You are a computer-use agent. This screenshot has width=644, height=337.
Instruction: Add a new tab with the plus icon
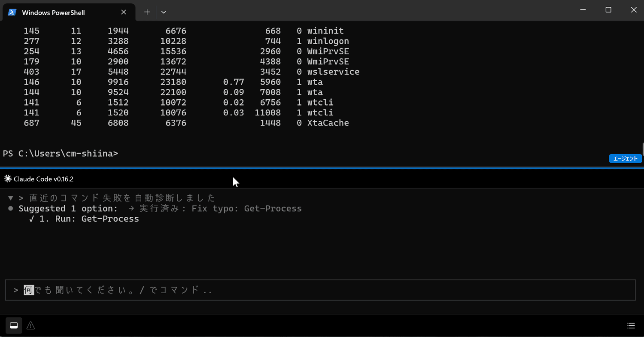pos(147,12)
